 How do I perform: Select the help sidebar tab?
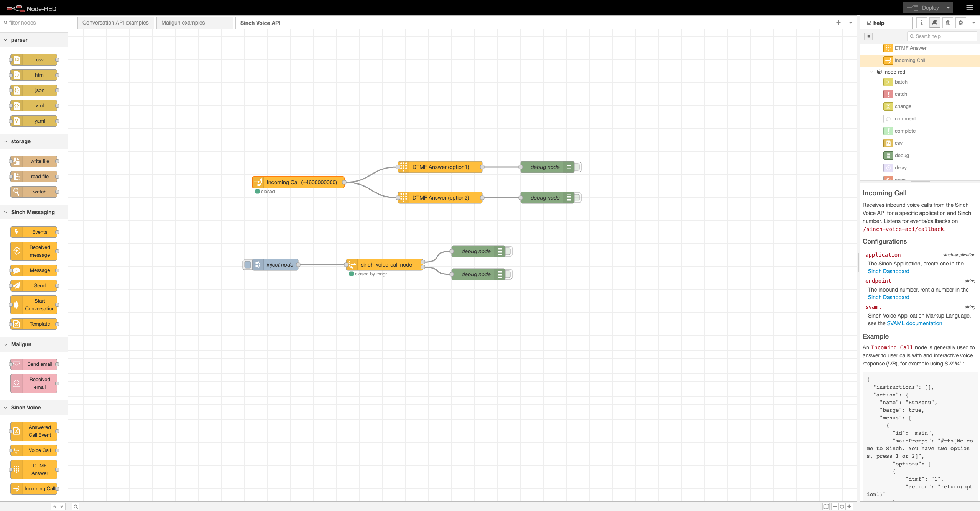coord(887,23)
